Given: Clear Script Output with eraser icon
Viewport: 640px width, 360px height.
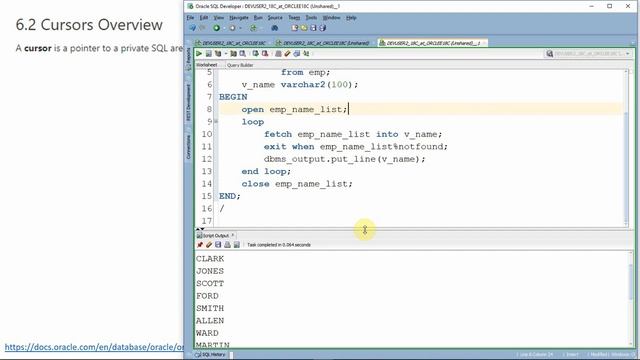Looking at the screenshot, I should [x=209, y=244].
